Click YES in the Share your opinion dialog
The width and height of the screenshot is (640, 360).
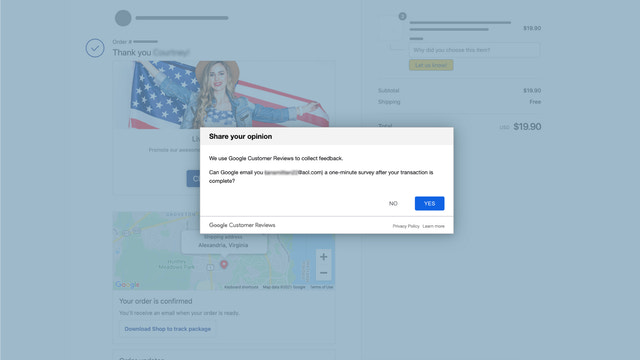(x=429, y=203)
